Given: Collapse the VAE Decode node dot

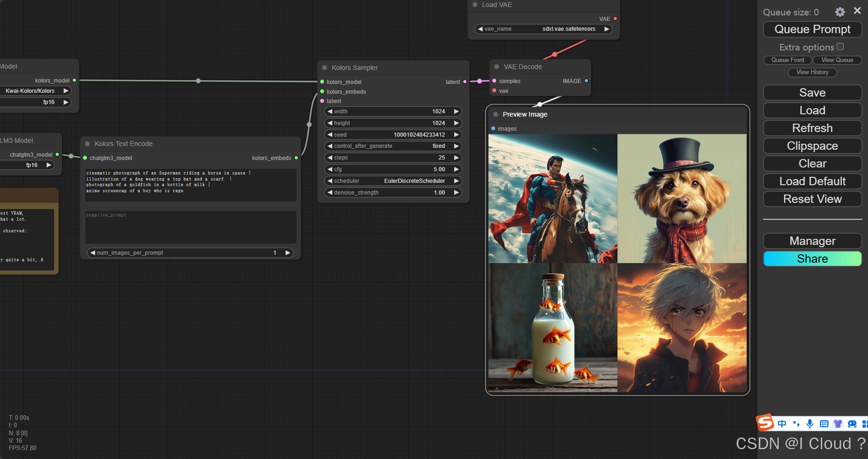Looking at the screenshot, I should [497, 67].
